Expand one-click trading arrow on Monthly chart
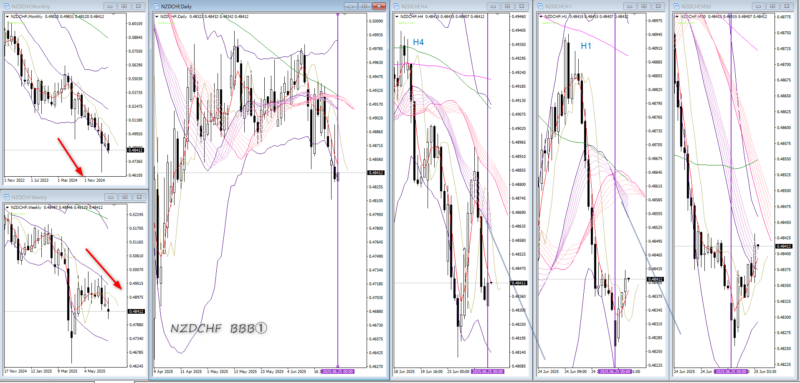800x383 pixels. pos(7,16)
